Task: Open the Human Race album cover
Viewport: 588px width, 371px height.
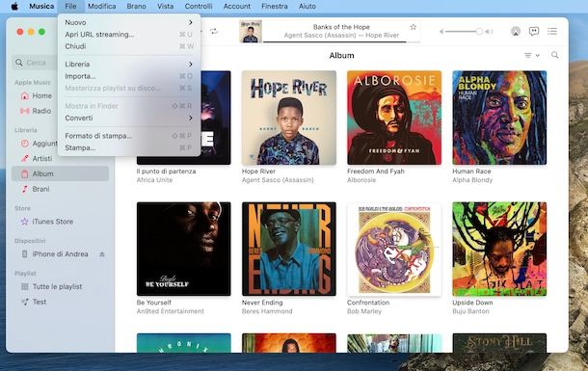Action: point(499,118)
